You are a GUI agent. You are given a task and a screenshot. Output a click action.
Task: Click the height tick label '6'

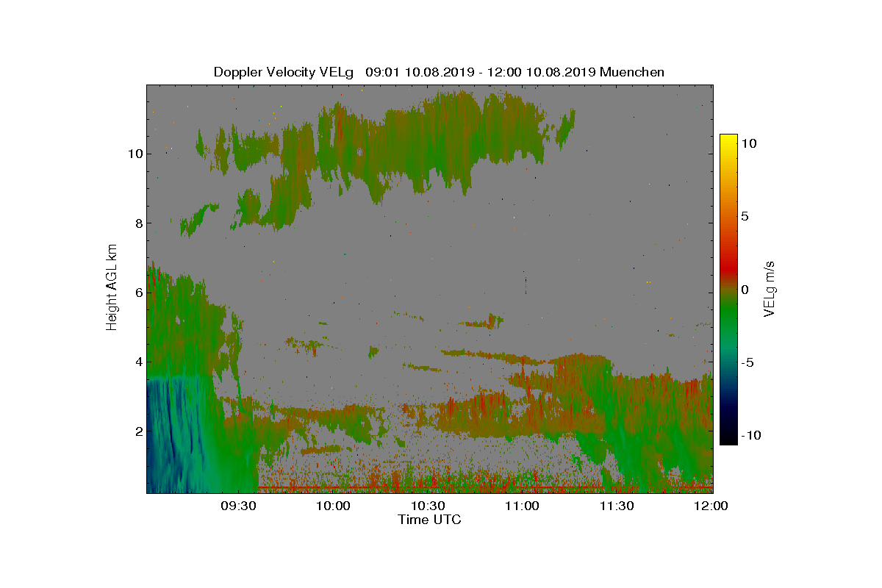pyautogui.click(x=137, y=293)
